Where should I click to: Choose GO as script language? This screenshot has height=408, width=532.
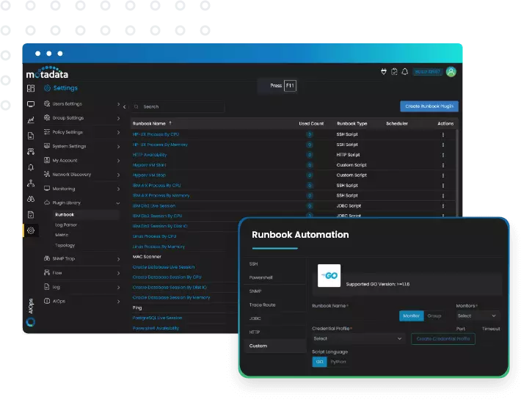tap(319, 362)
